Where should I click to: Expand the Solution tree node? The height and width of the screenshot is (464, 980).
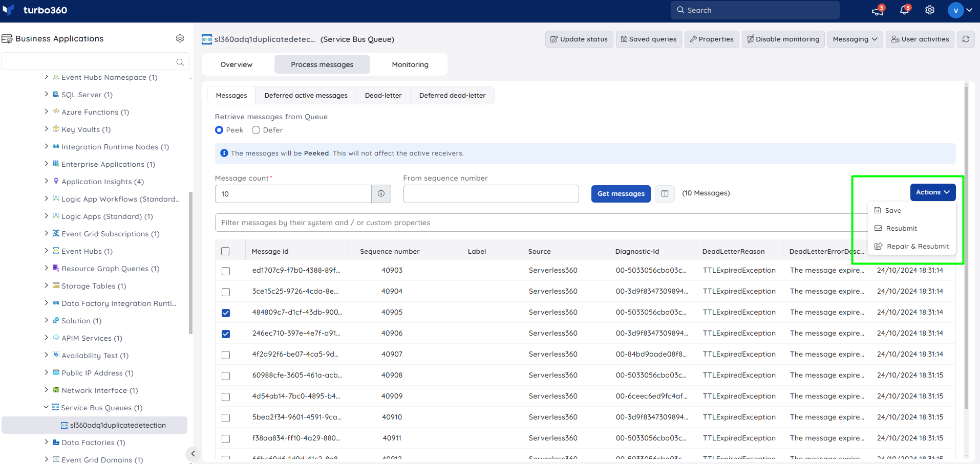[x=47, y=320]
